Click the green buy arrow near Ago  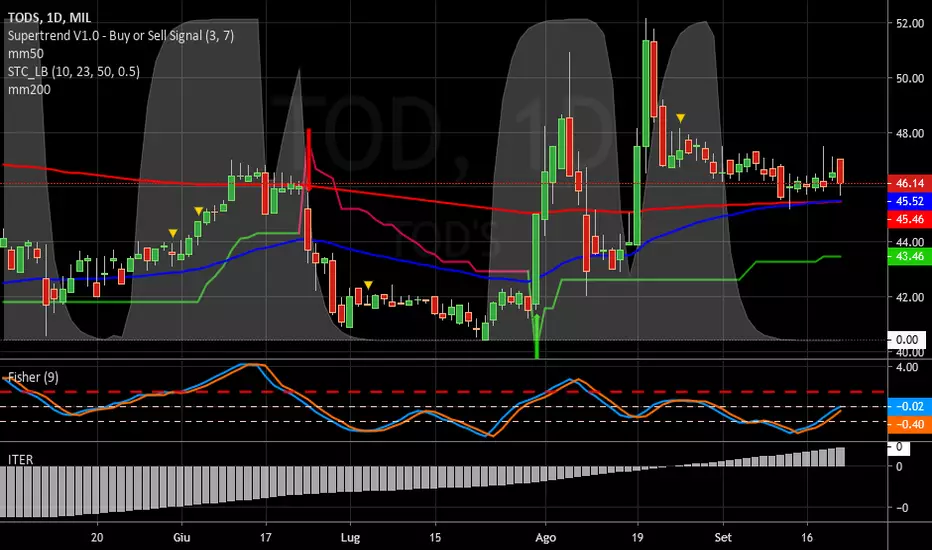point(537,336)
